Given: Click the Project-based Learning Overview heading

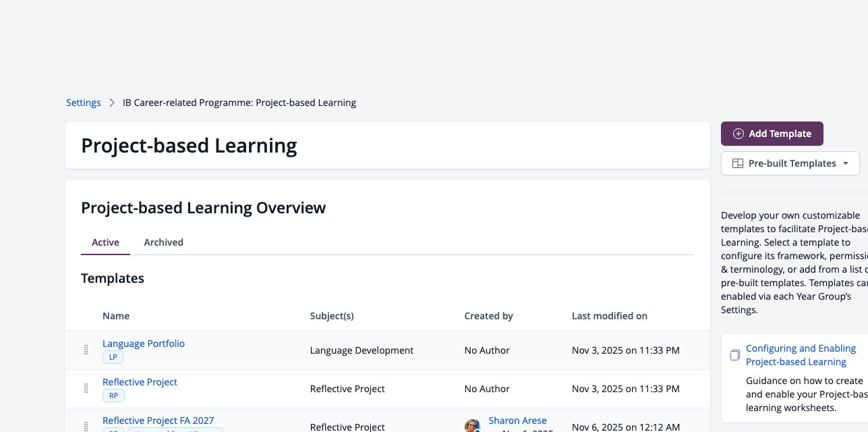Looking at the screenshot, I should pos(203,208).
